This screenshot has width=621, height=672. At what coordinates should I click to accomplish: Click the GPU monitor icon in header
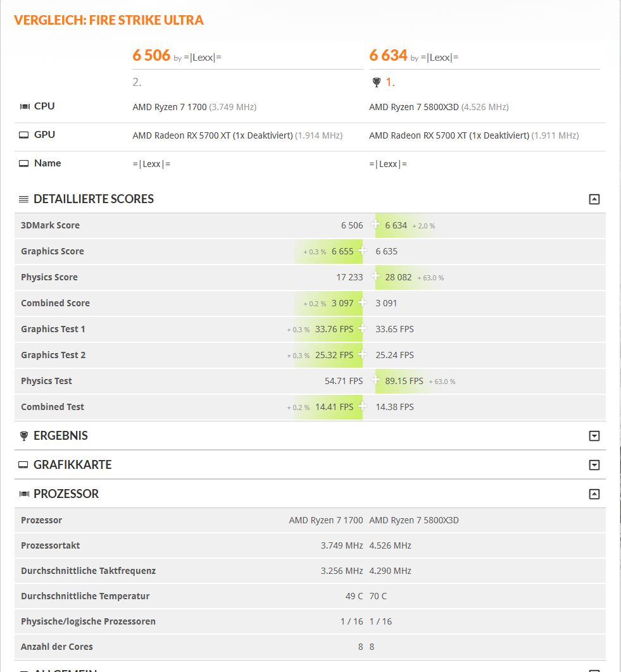click(23, 135)
